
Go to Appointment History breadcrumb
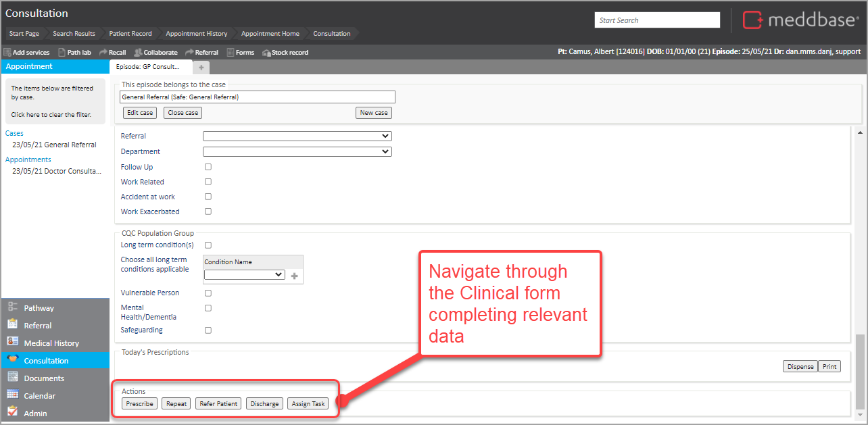(x=196, y=34)
